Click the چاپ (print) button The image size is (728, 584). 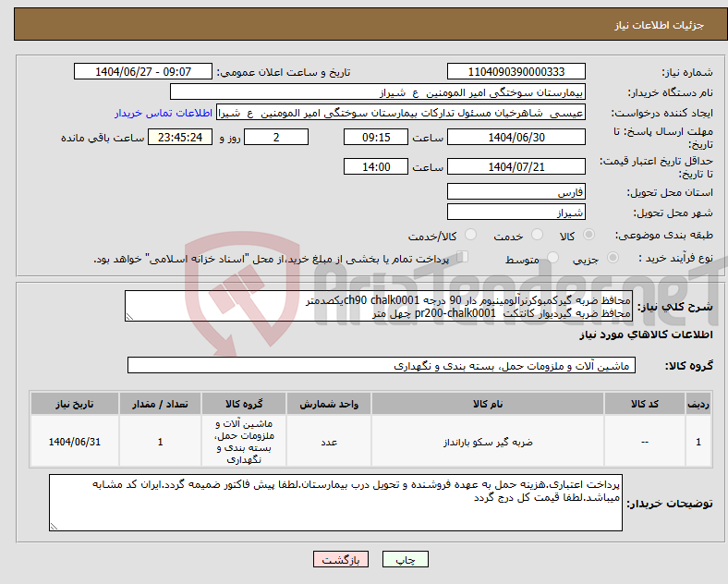(x=405, y=559)
